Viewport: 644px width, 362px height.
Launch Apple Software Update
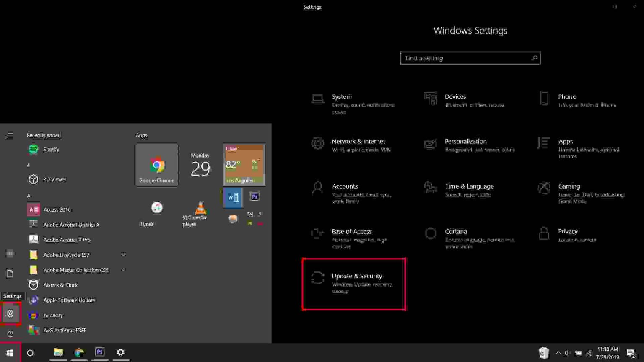75,300
